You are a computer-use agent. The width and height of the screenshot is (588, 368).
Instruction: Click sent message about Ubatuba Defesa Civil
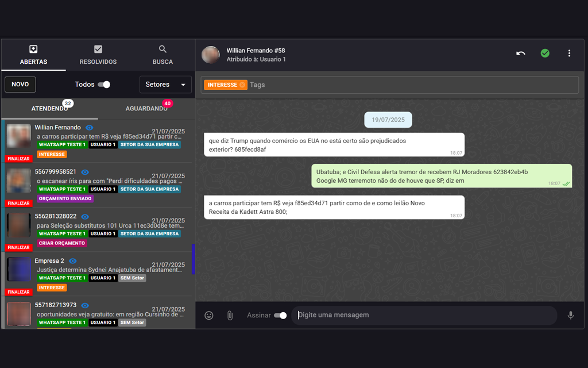click(x=442, y=176)
